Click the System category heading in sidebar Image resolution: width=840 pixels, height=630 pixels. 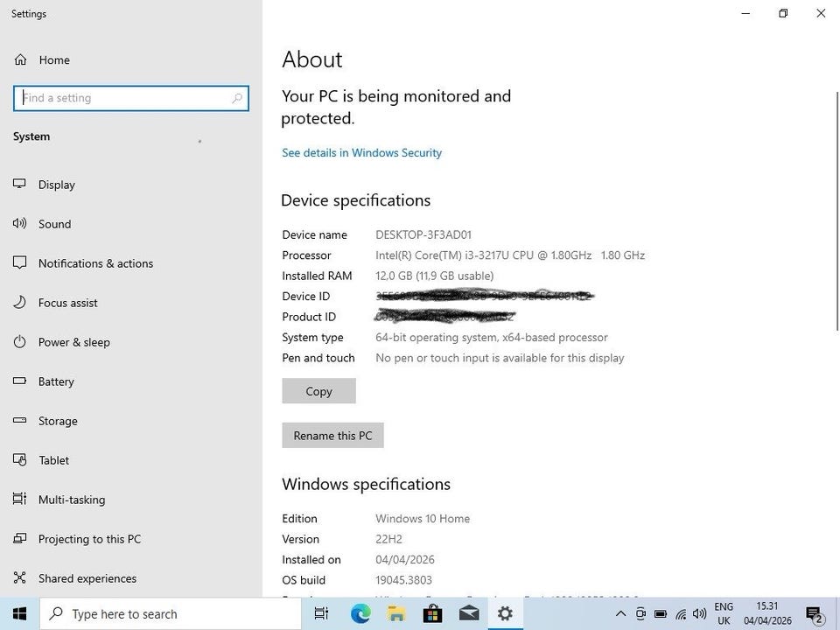pyautogui.click(x=31, y=136)
